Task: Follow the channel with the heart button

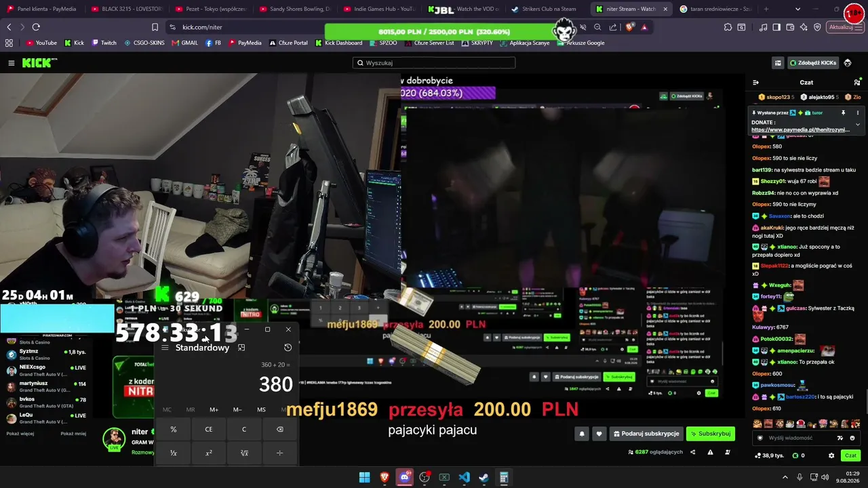Action: [x=599, y=434]
